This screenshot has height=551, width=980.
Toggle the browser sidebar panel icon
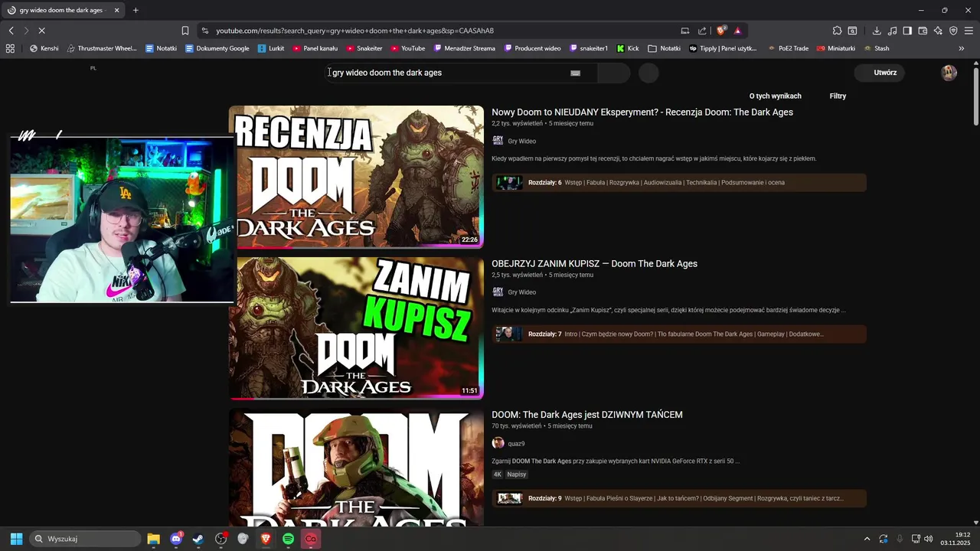point(907,31)
